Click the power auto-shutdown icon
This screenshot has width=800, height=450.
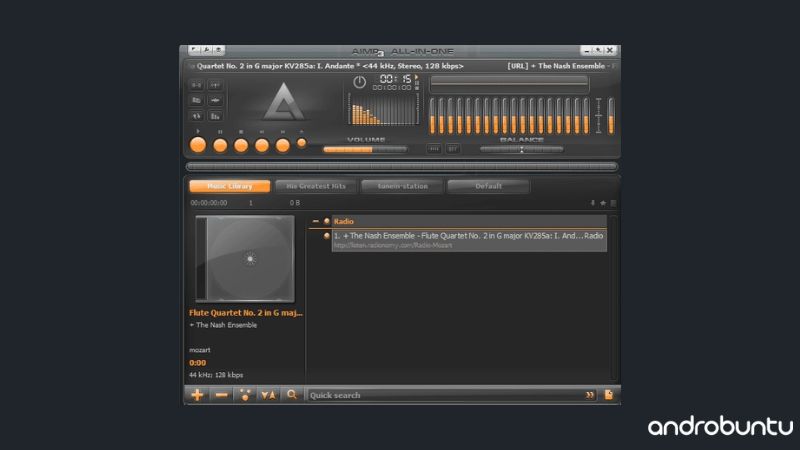coord(359,82)
